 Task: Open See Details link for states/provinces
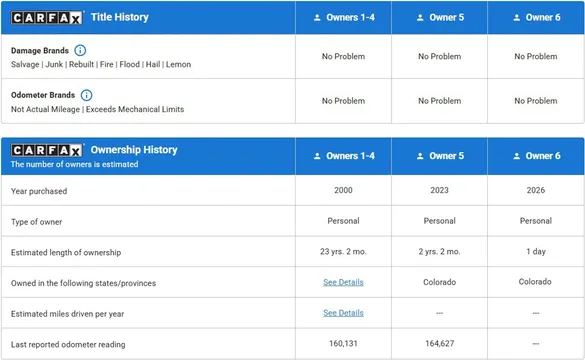point(343,282)
